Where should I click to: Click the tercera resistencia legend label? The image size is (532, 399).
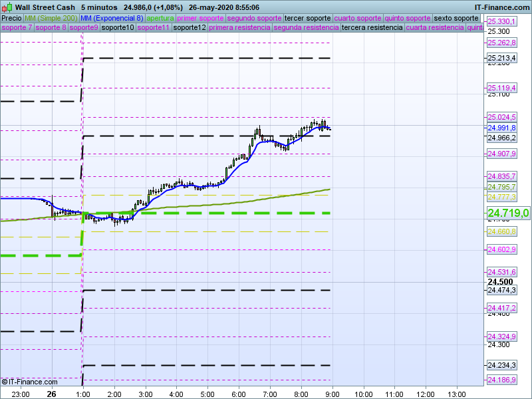pos(372,28)
